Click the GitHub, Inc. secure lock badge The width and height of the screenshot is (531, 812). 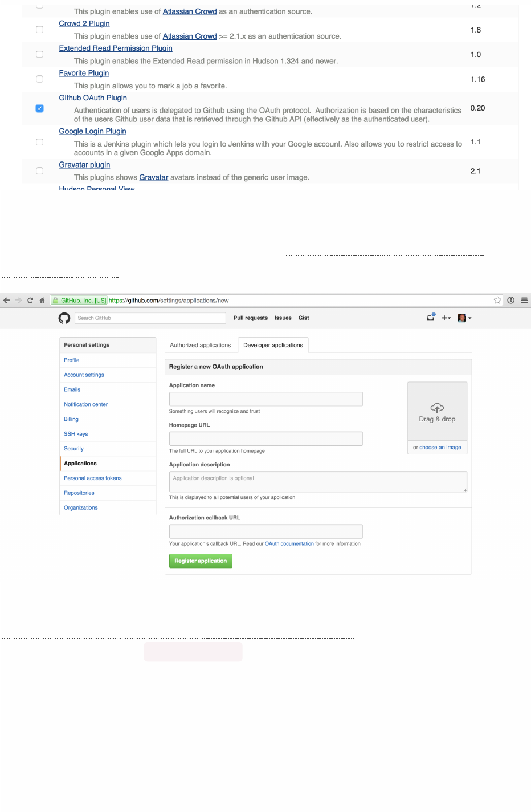[x=79, y=301]
